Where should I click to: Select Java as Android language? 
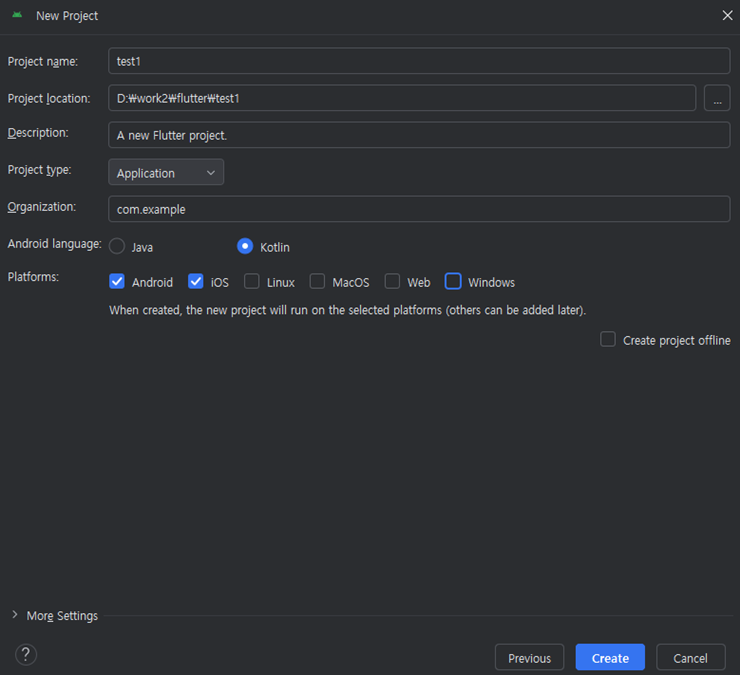(x=117, y=246)
